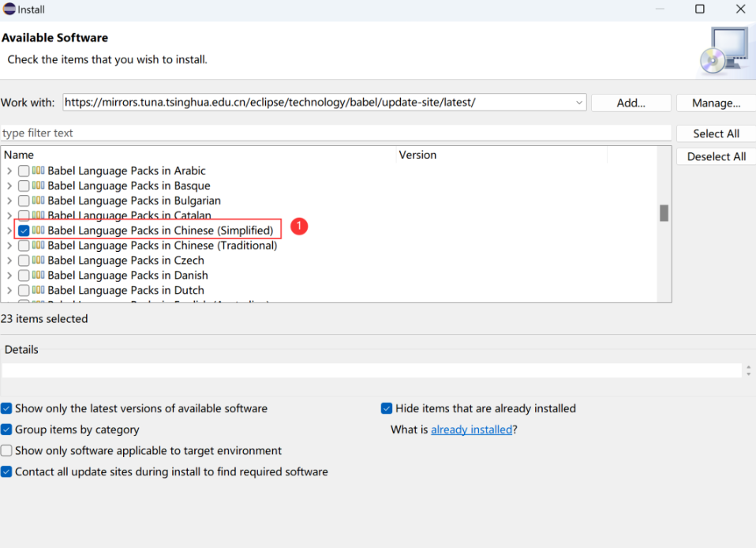
Task: Minimize the Install window
Action: point(660,9)
